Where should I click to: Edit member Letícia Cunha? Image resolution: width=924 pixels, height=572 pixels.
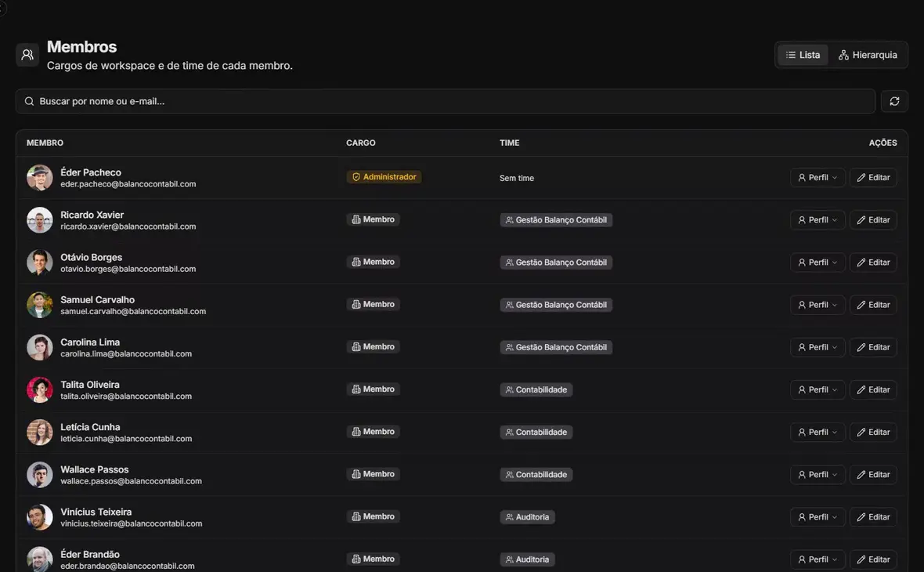coord(873,433)
